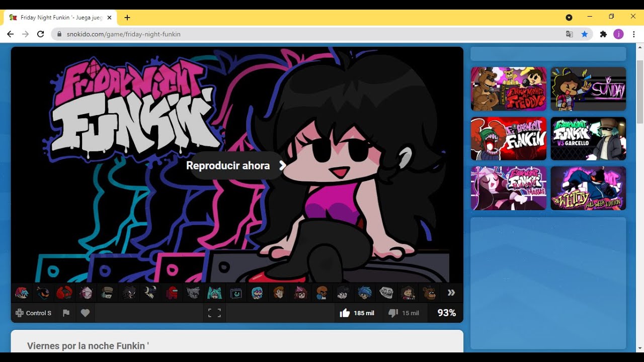Open the Chrome three-dot menu
644x362 pixels.
(x=634, y=34)
